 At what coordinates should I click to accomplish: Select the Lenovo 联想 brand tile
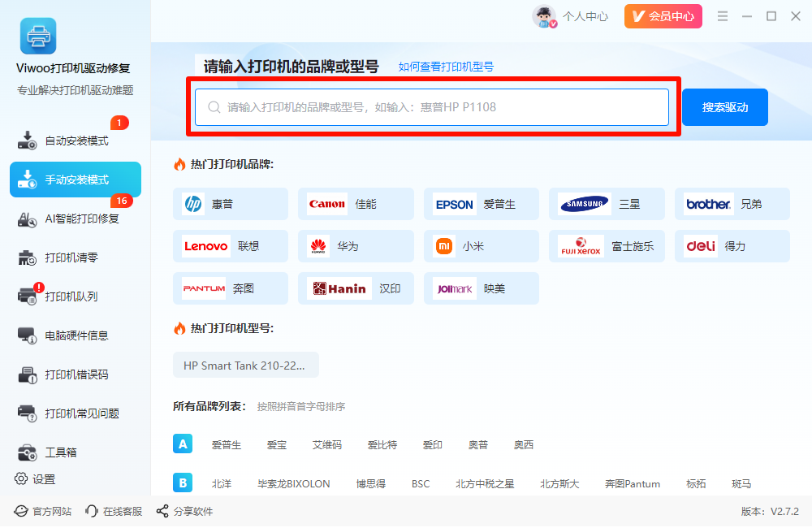tap(231, 246)
